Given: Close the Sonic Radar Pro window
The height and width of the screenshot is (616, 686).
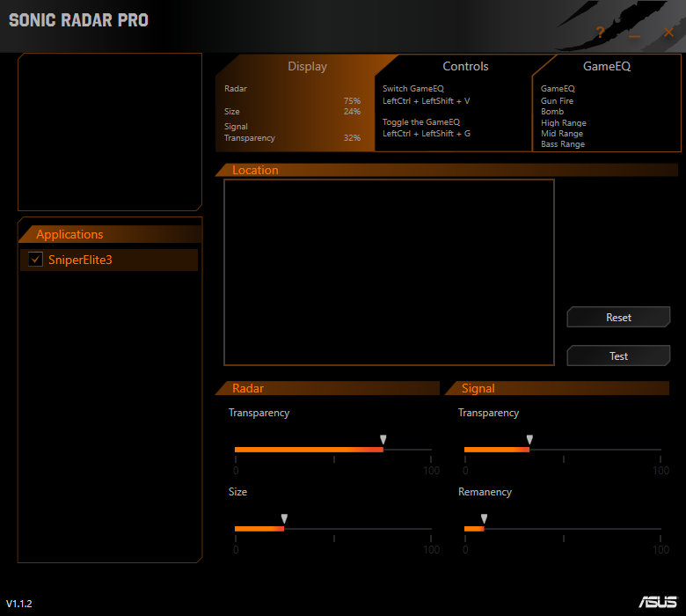Looking at the screenshot, I should coord(668,33).
